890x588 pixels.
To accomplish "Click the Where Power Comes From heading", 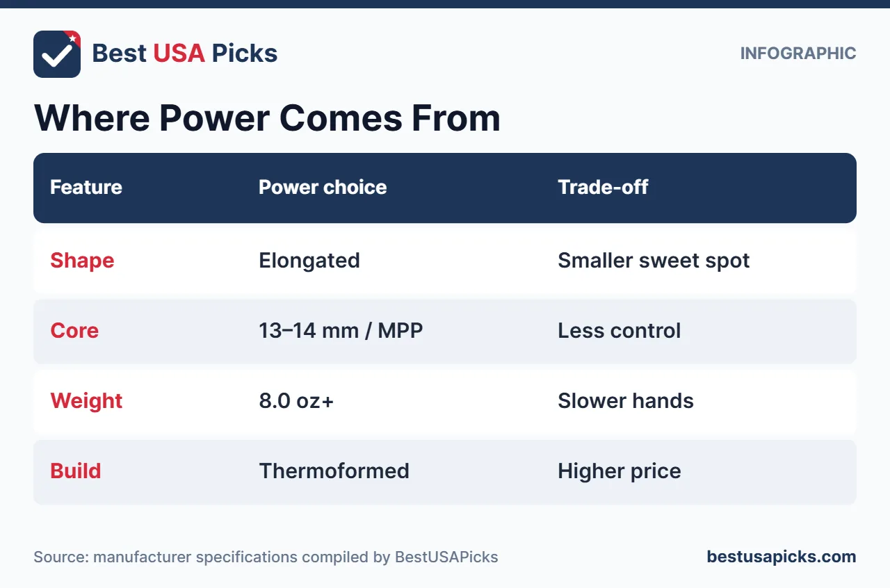I will 267,117.
